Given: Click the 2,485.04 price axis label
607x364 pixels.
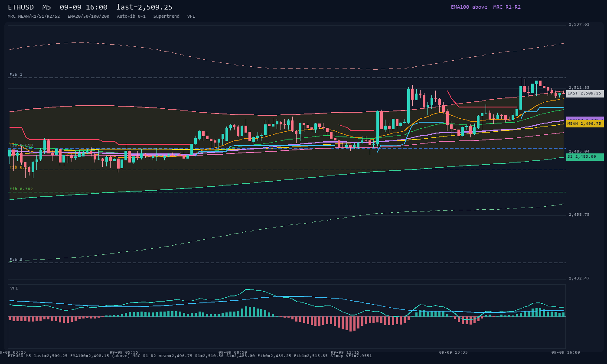Looking at the screenshot, I should point(579,151).
